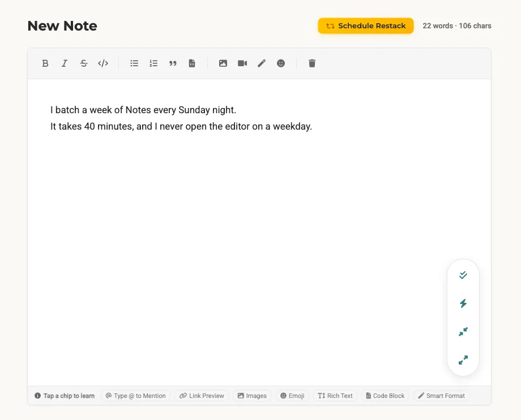Tap the Smart Format chip
The height and width of the screenshot is (420, 521).
click(x=442, y=396)
